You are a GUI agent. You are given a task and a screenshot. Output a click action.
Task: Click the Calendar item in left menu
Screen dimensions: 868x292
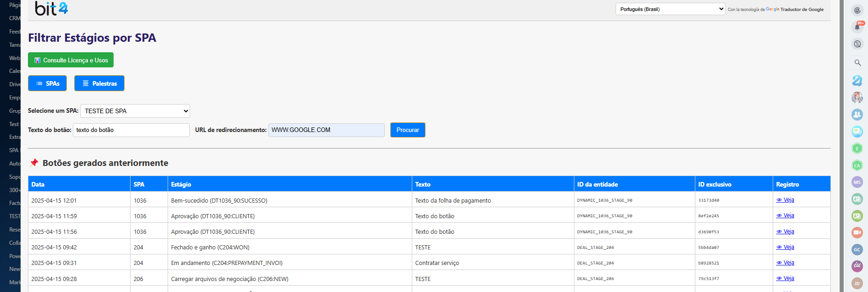tap(15, 71)
